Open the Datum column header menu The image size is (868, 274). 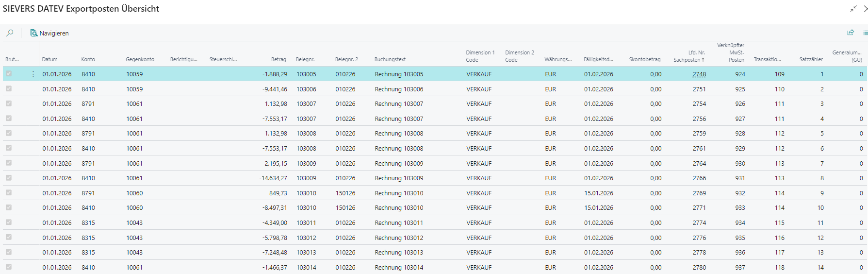point(49,59)
